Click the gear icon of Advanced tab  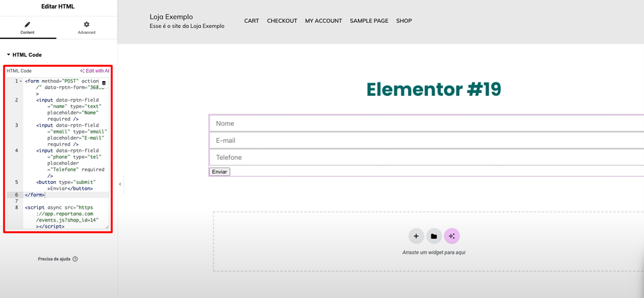[x=87, y=24]
